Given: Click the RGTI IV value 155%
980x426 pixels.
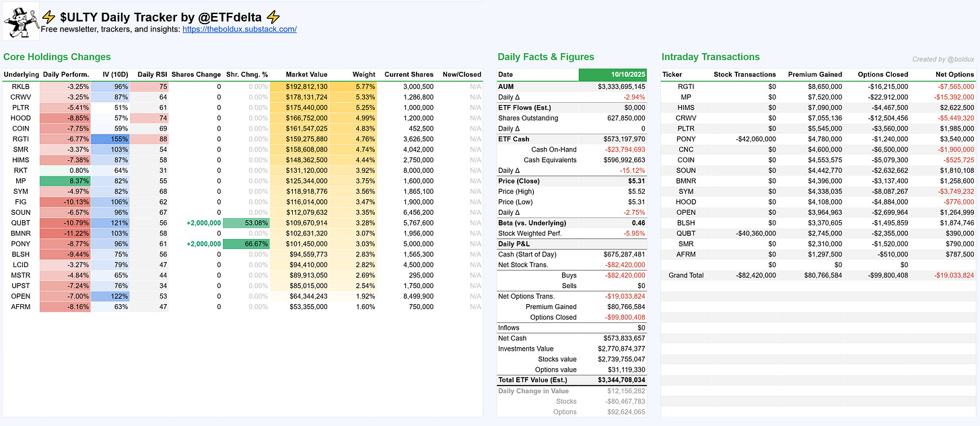Looking at the screenshot, I should (x=110, y=141).
